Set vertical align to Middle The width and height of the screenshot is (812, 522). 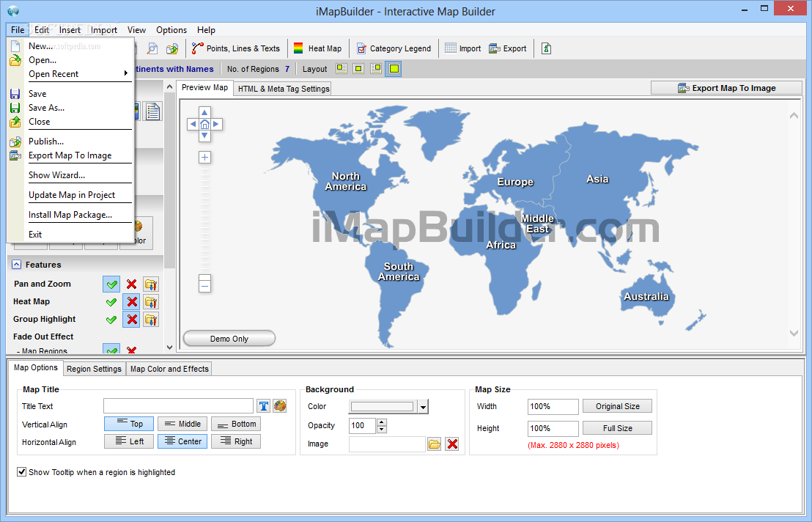coord(182,424)
